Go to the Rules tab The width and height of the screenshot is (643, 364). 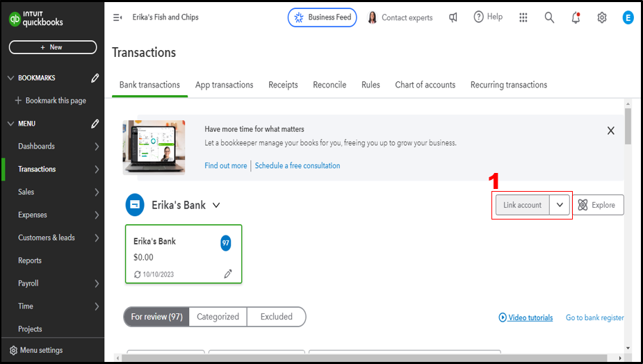pyautogui.click(x=371, y=85)
